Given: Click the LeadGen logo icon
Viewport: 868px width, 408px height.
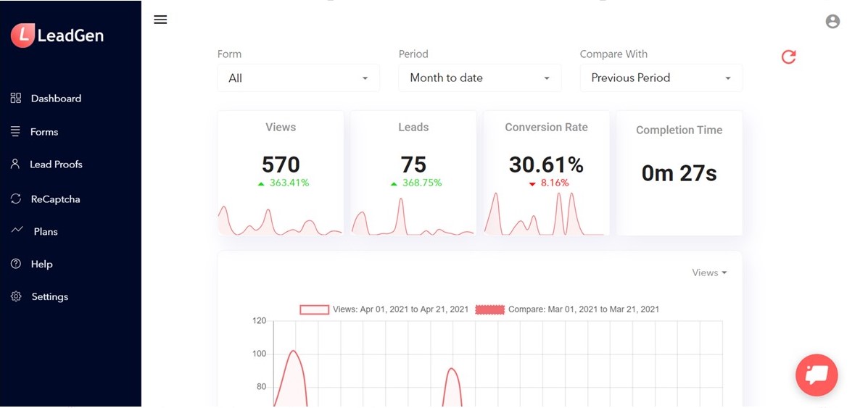Looking at the screenshot, I should click(x=22, y=36).
